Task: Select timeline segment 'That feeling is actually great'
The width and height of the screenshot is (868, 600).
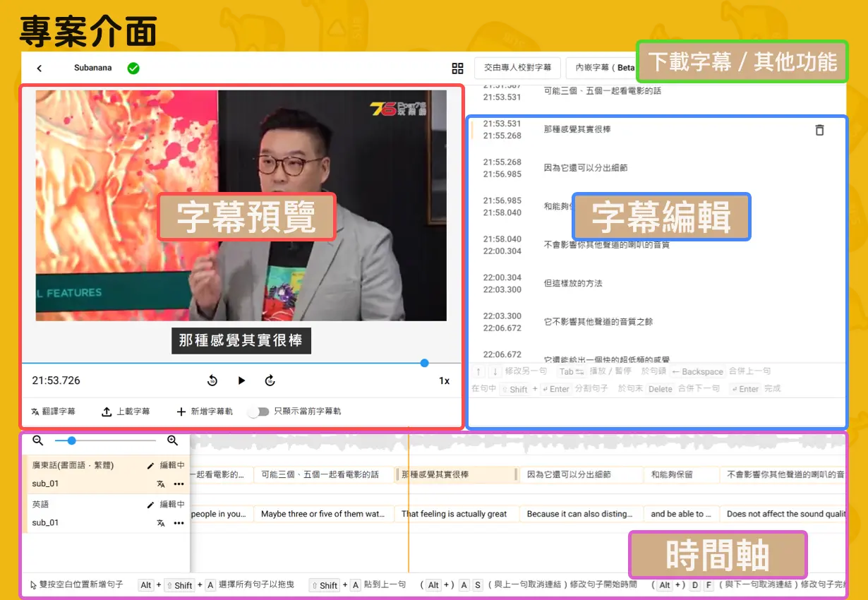Action: (x=454, y=514)
